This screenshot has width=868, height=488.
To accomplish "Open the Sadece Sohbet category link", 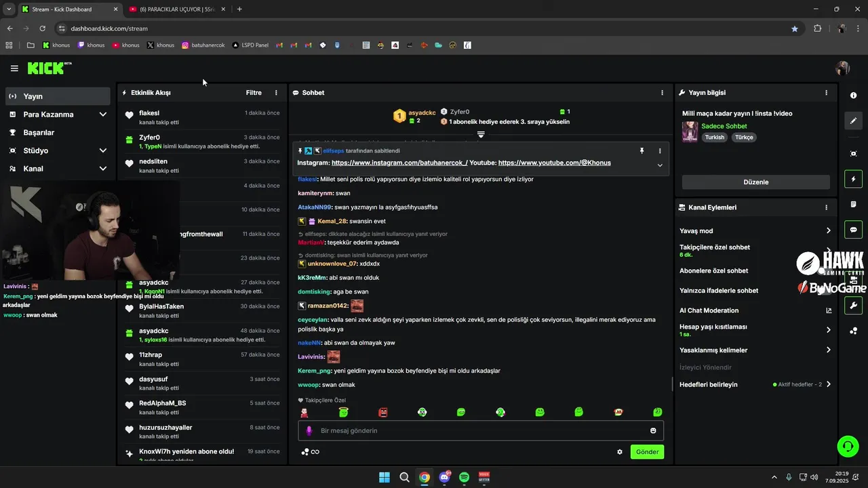I will pos(724,126).
